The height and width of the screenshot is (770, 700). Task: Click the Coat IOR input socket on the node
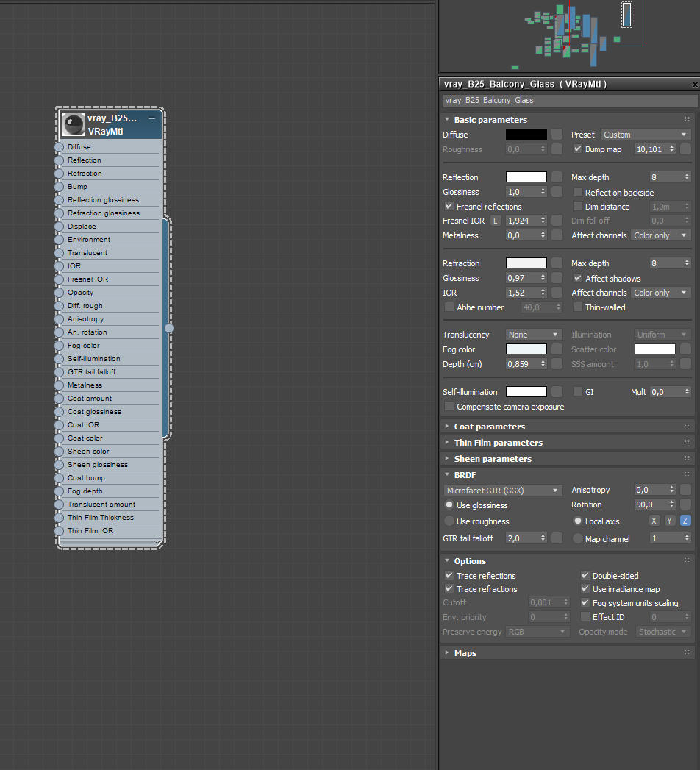pos(59,425)
